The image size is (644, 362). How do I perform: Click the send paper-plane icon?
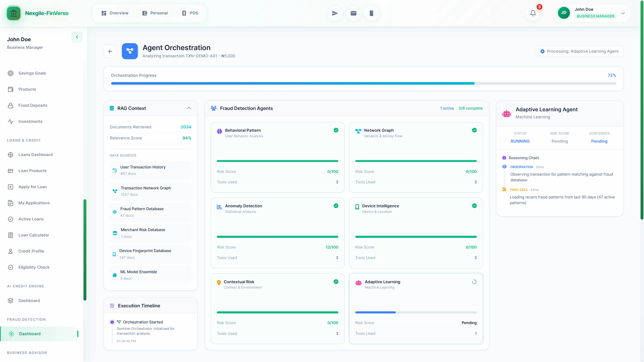335,13
